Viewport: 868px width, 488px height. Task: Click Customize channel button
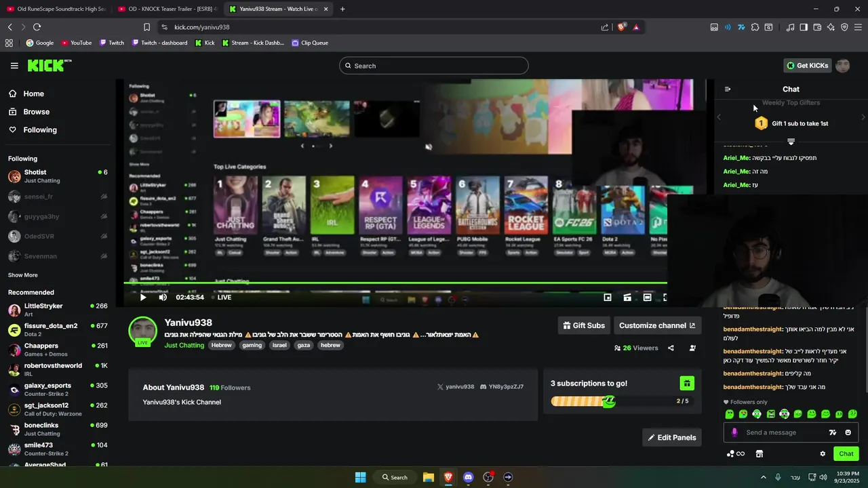coord(657,325)
